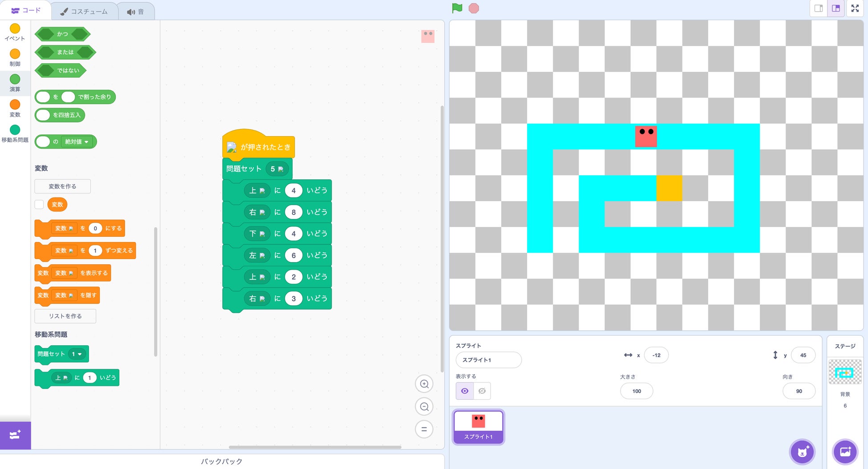Tick the 変数 variable monitor checkbox

[39, 204]
